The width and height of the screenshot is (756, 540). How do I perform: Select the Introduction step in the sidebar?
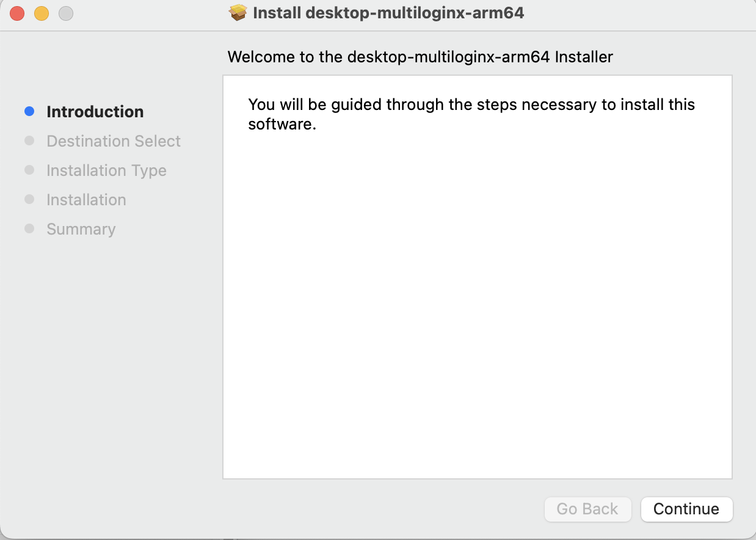(x=95, y=112)
